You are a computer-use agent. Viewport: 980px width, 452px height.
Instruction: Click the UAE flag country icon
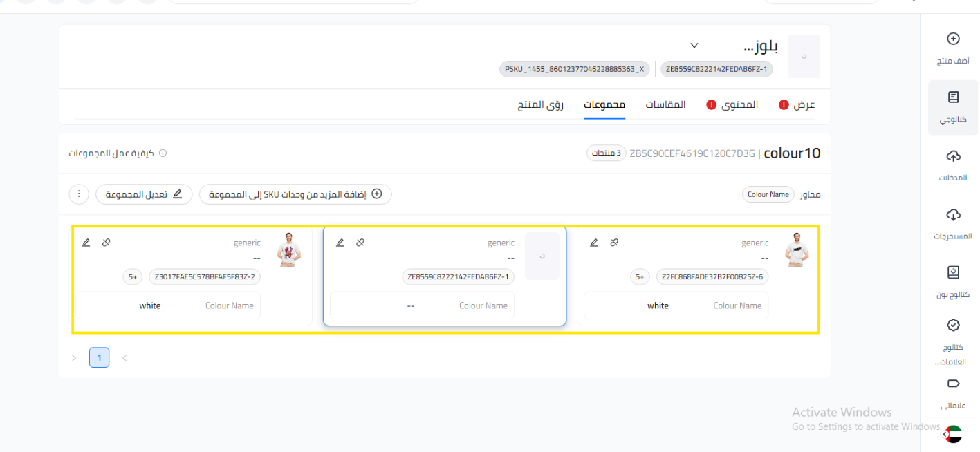pyautogui.click(x=953, y=435)
